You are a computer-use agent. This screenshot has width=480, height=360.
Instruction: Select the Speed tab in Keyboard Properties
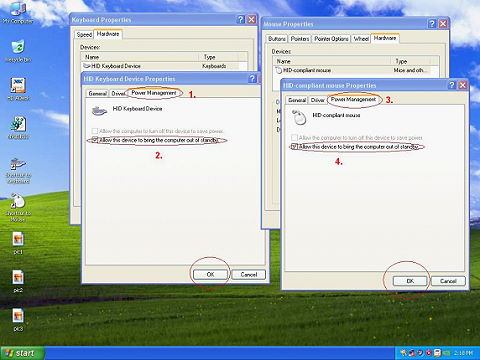[84, 35]
